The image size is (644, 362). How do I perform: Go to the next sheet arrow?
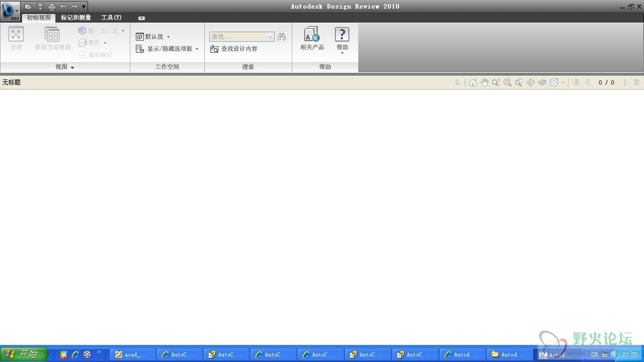tap(625, 82)
